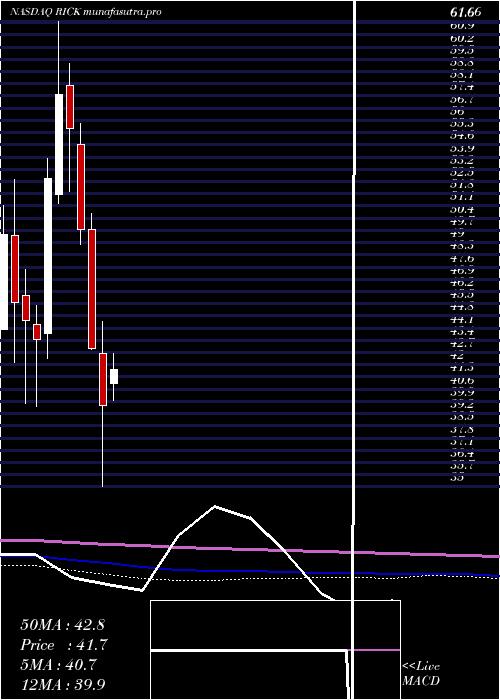Select the top price value 61.66
This screenshot has width=500, height=700.
tap(466, 12)
